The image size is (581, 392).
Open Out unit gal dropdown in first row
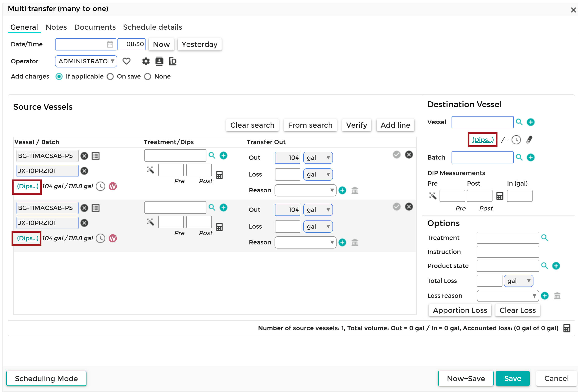pyautogui.click(x=318, y=158)
